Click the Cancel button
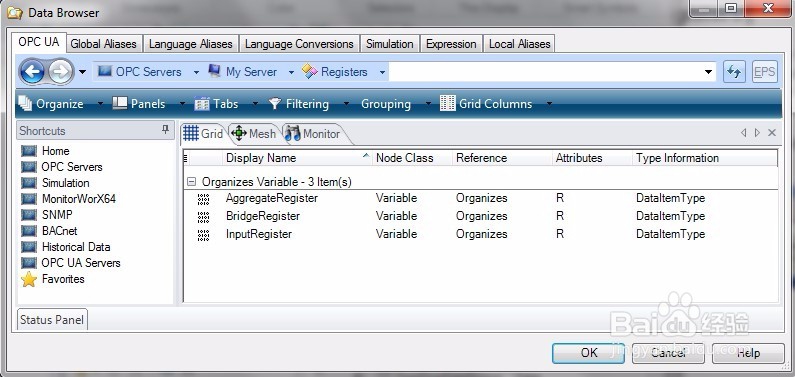 tap(668, 353)
